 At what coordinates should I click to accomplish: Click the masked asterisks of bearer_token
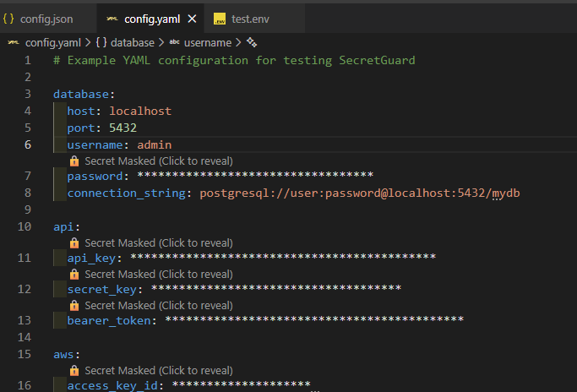[314, 319]
